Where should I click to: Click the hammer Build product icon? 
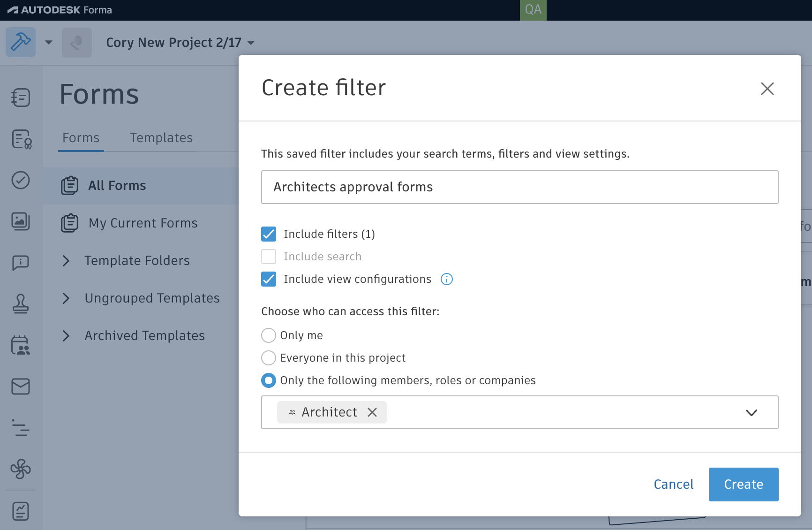[21, 42]
